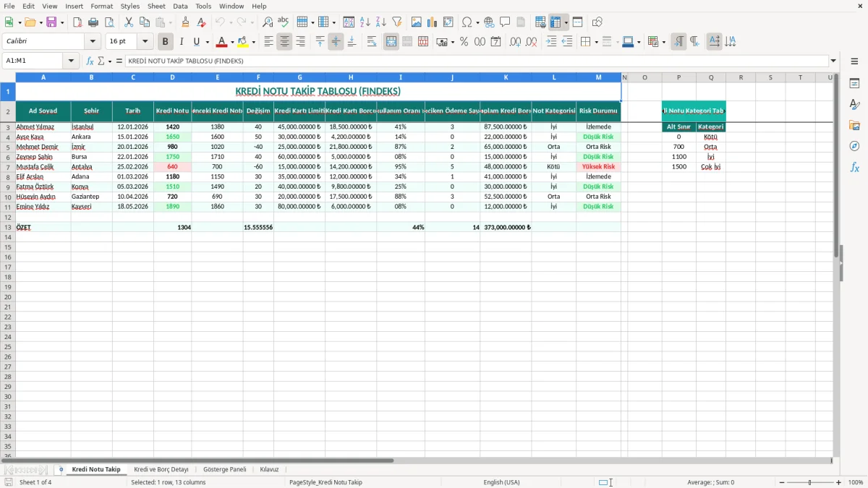Select the column D header
This screenshot has width=868, height=488.
point(172,77)
